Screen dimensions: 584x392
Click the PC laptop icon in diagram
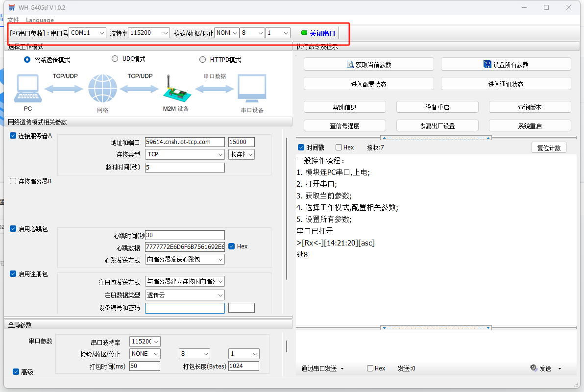point(27,89)
